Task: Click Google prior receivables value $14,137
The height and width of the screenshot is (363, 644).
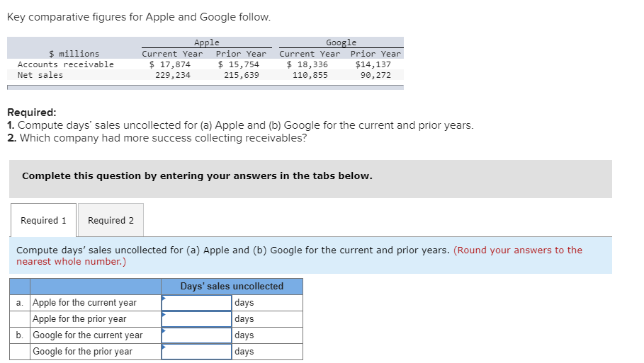Action: 373,64
